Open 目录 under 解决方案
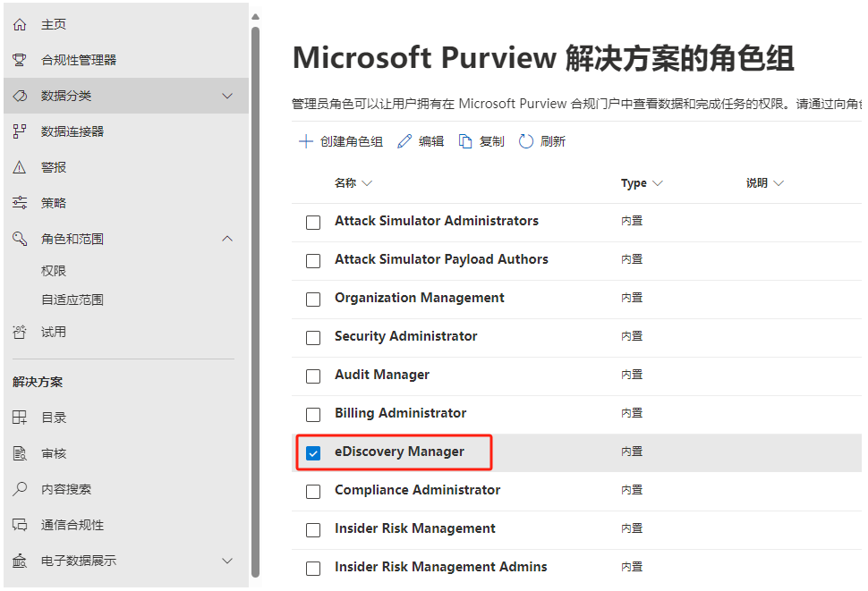 pyautogui.click(x=54, y=418)
